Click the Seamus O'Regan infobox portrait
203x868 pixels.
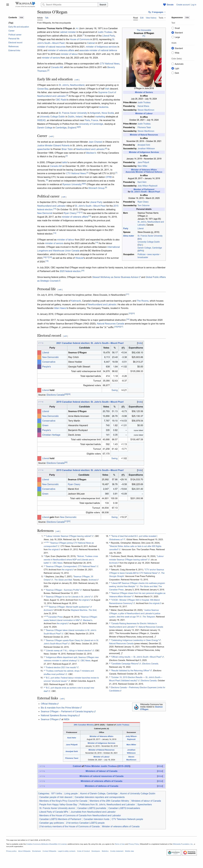(144, 62)
